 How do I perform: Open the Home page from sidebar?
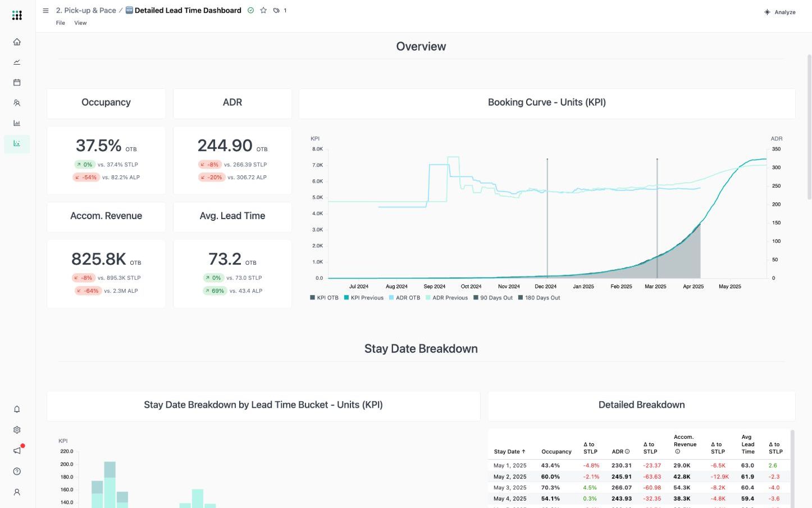point(17,42)
